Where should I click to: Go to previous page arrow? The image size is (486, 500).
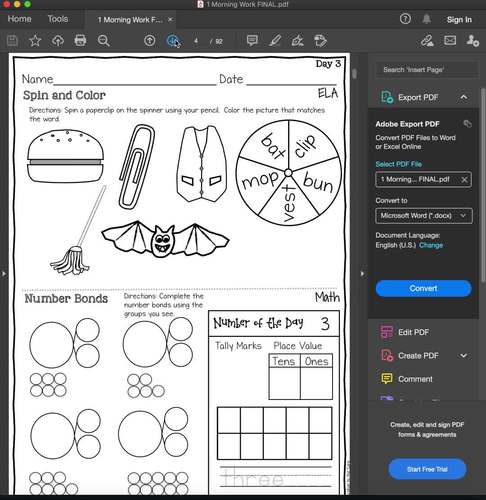tap(150, 41)
